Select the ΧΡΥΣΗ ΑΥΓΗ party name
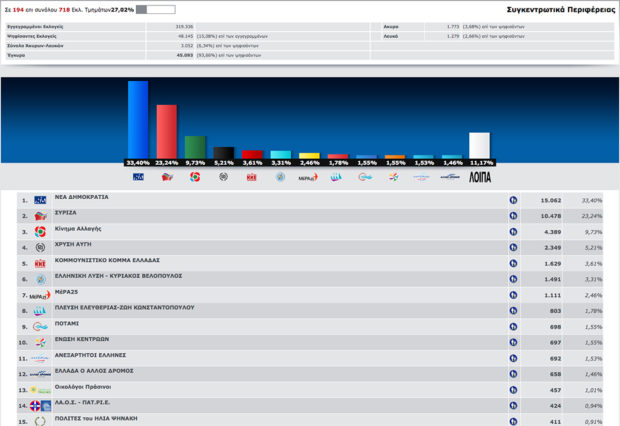 coord(73,244)
